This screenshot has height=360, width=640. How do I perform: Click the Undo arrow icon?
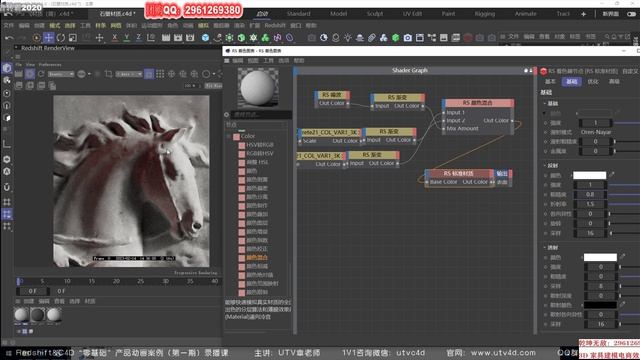pyautogui.click(x=9, y=38)
